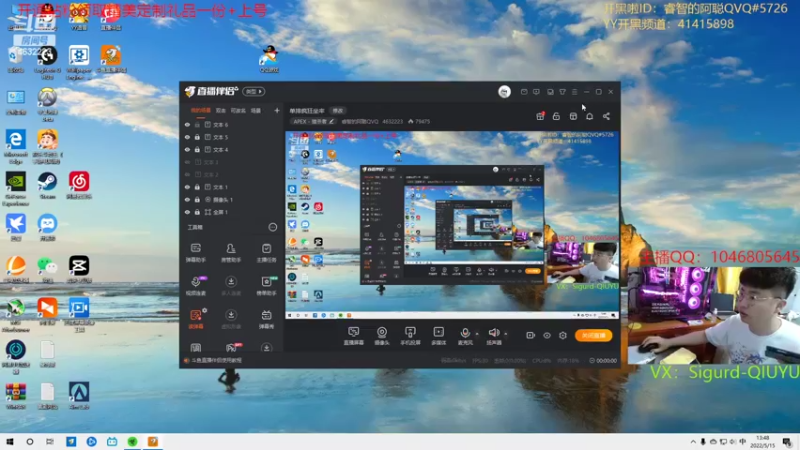Select the orange active scene tab
The width and height of the screenshot is (800, 450).
pos(201,110)
